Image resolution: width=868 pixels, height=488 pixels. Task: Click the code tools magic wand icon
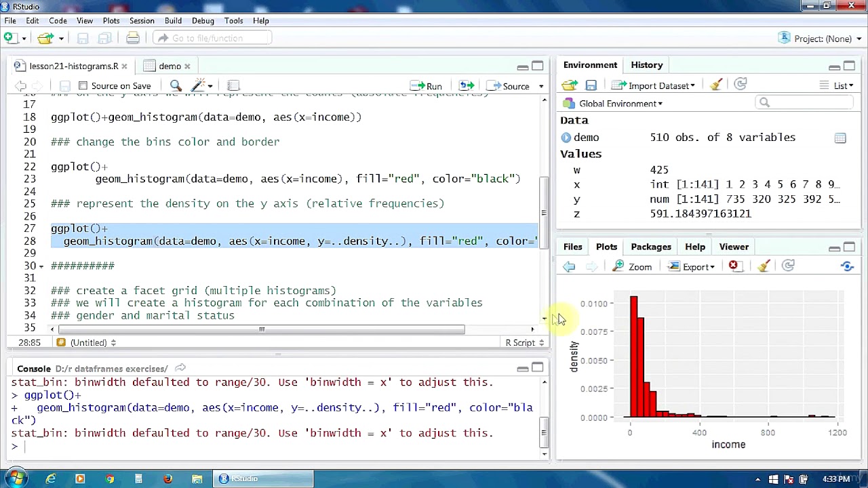pos(198,85)
